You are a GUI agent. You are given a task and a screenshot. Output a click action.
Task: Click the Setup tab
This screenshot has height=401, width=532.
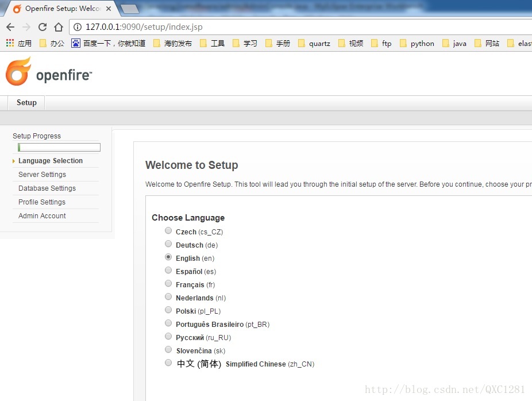click(26, 103)
